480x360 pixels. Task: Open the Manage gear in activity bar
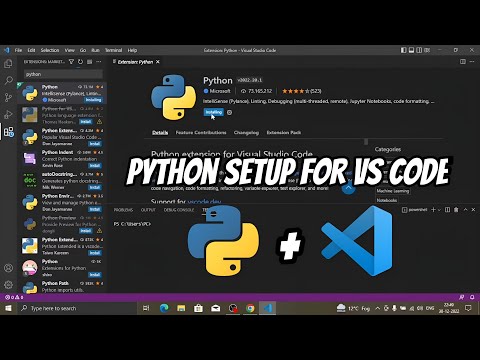[x=8, y=285]
